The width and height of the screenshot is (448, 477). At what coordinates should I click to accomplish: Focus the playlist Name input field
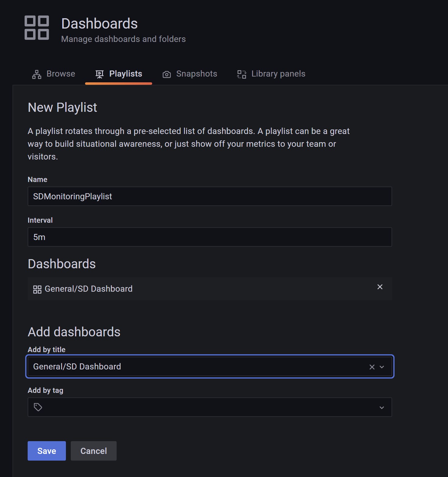[x=210, y=197]
